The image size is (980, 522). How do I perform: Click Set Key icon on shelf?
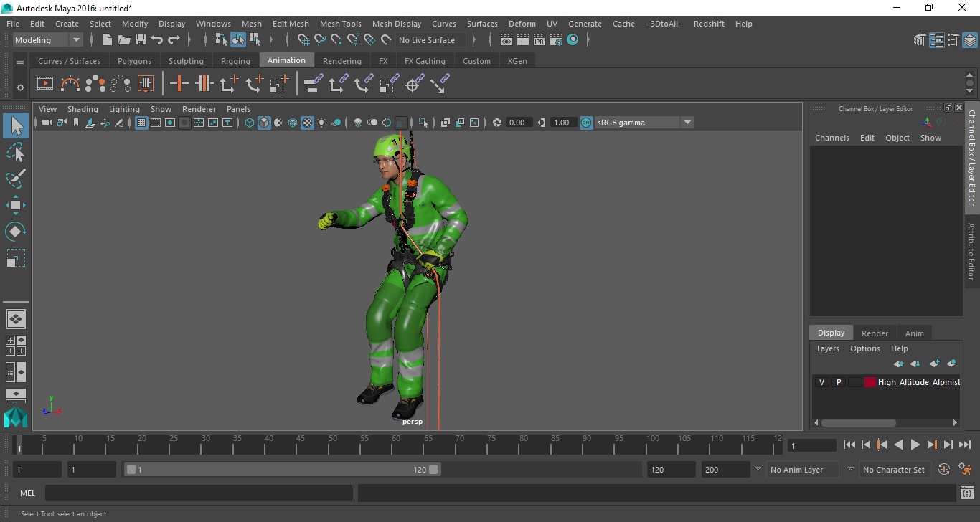tap(179, 84)
